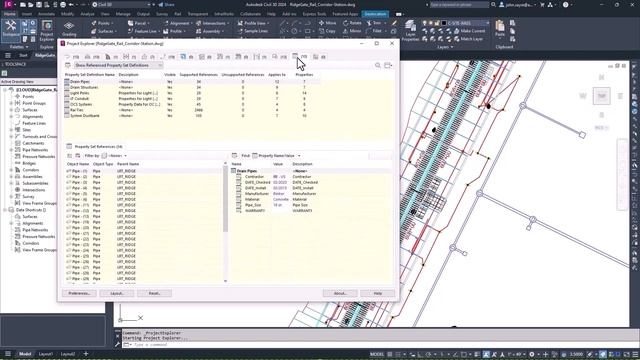The height and width of the screenshot is (360, 640).
Task: Select the Rail Ties property set row
Action: (192, 110)
